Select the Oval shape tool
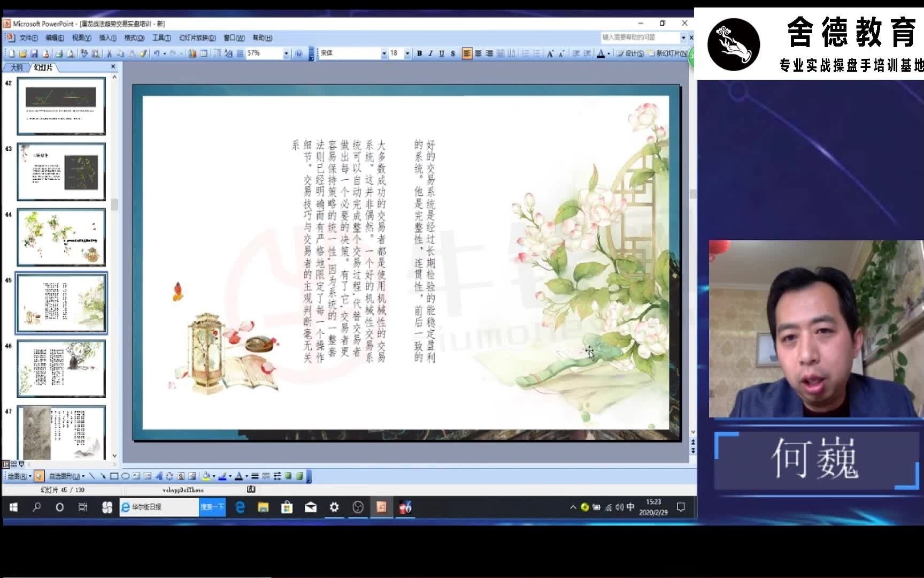The image size is (924, 578). point(125,476)
